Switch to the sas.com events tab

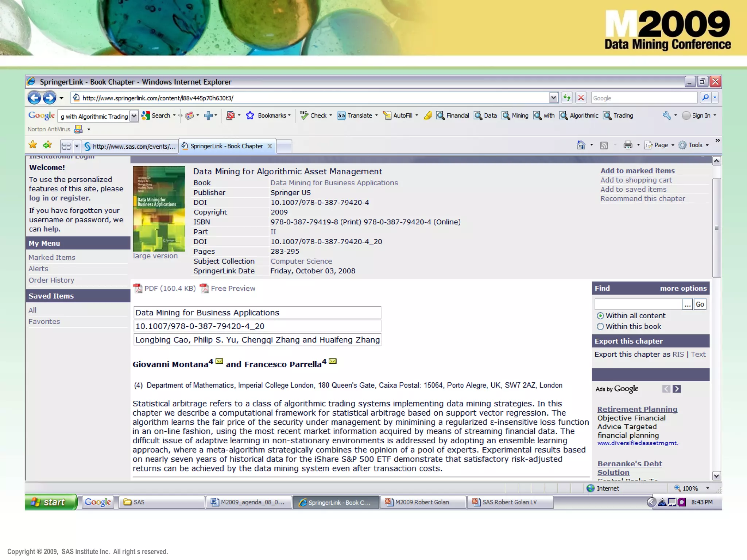tap(130, 147)
